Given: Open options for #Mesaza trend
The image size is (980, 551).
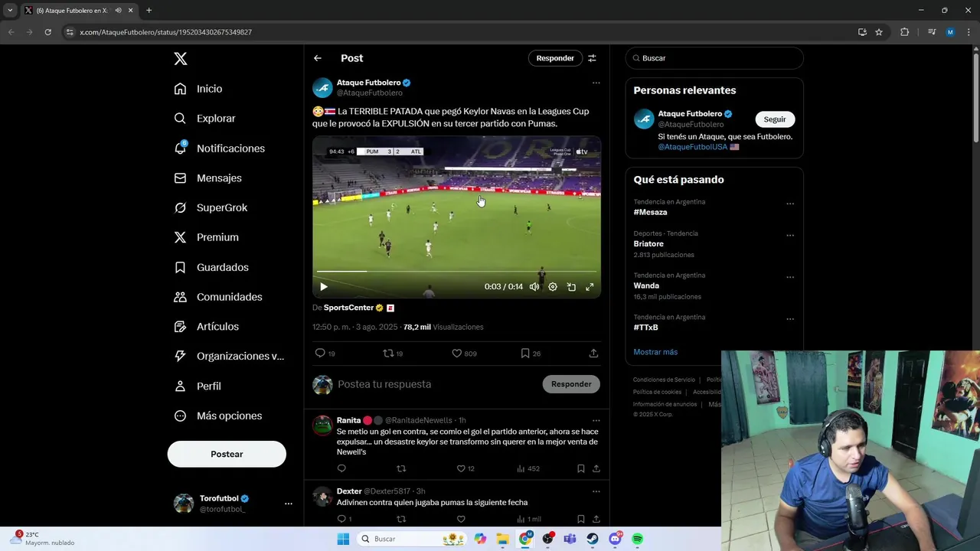Looking at the screenshot, I should (790, 204).
